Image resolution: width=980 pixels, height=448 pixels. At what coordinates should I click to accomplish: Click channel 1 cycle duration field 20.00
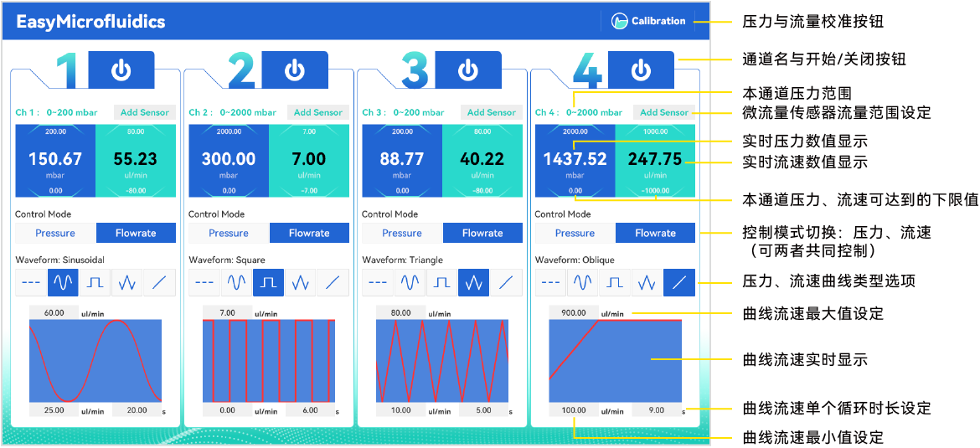pyautogui.click(x=137, y=410)
